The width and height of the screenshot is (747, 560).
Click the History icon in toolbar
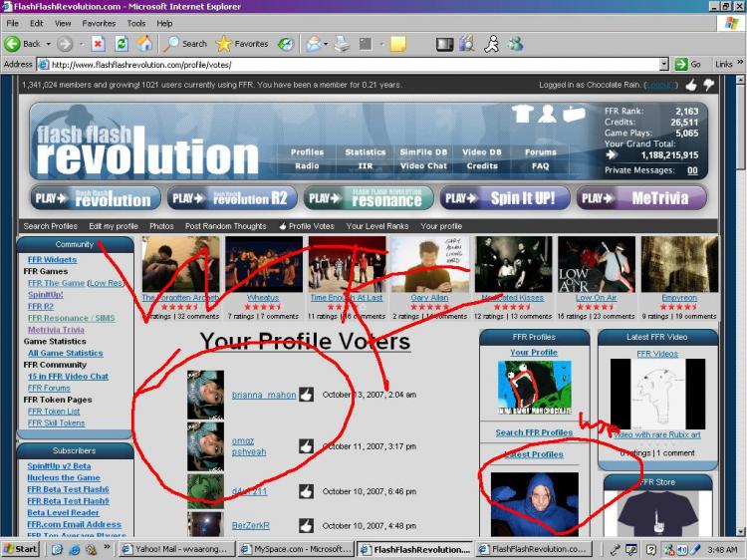tap(286, 44)
